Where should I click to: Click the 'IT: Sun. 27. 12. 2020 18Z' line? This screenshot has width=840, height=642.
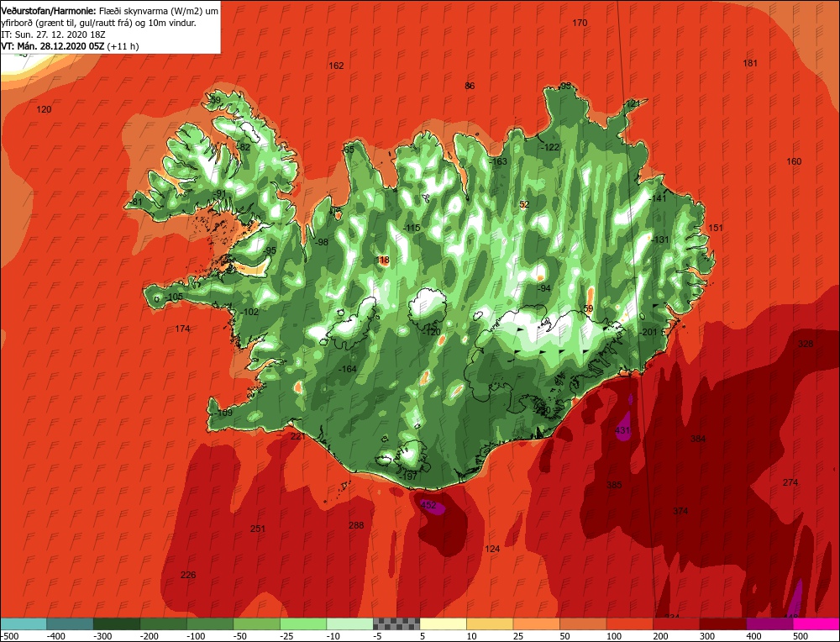point(53,34)
